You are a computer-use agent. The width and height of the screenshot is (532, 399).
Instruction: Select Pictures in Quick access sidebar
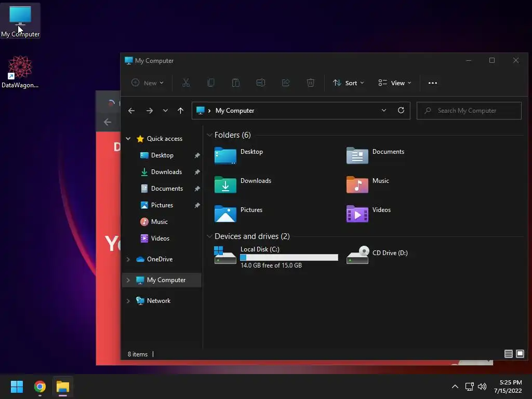tap(162, 205)
